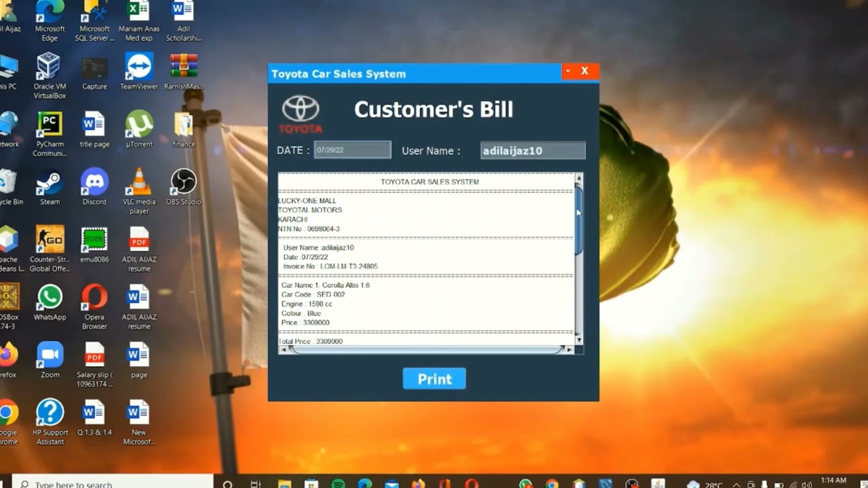Launch the Counter-Strike Global Offensive shortcut
868x488 pixels.
50,249
